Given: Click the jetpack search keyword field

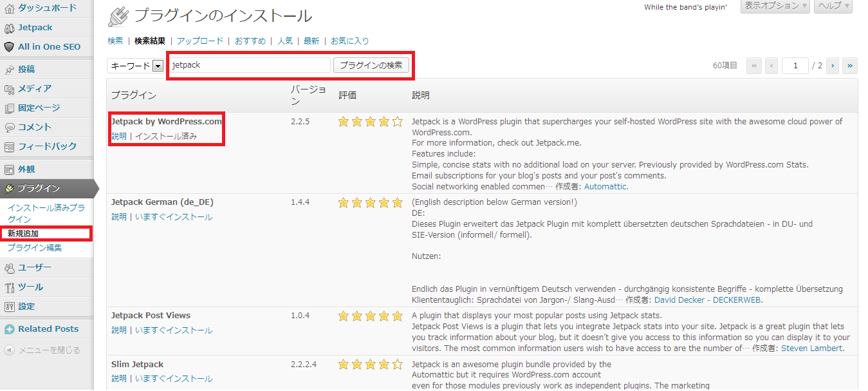Looking at the screenshot, I should click(249, 65).
